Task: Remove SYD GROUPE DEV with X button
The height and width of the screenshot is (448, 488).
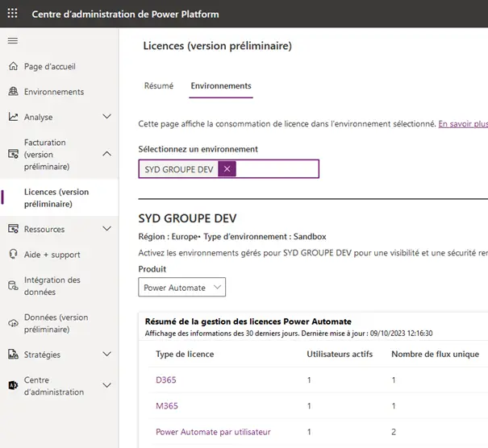Action: click(227, 169)
